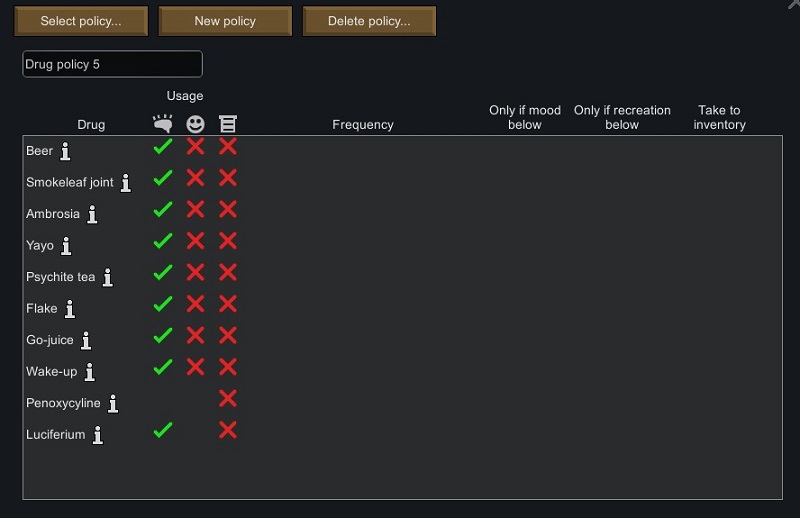Create a New policy
The width and height of the screenshot is (800, 518).
pyautogui.click(x=225, y=21)
